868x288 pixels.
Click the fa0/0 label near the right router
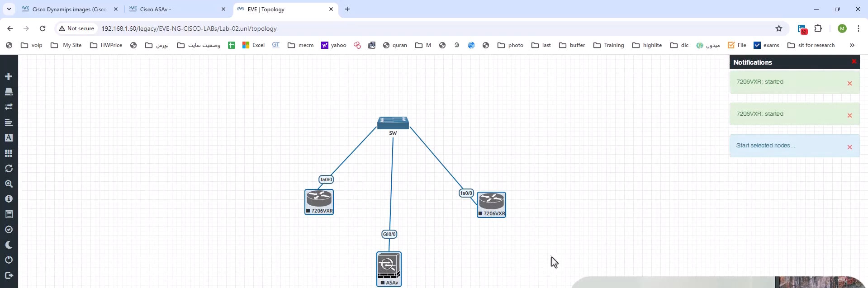(466, 193)
